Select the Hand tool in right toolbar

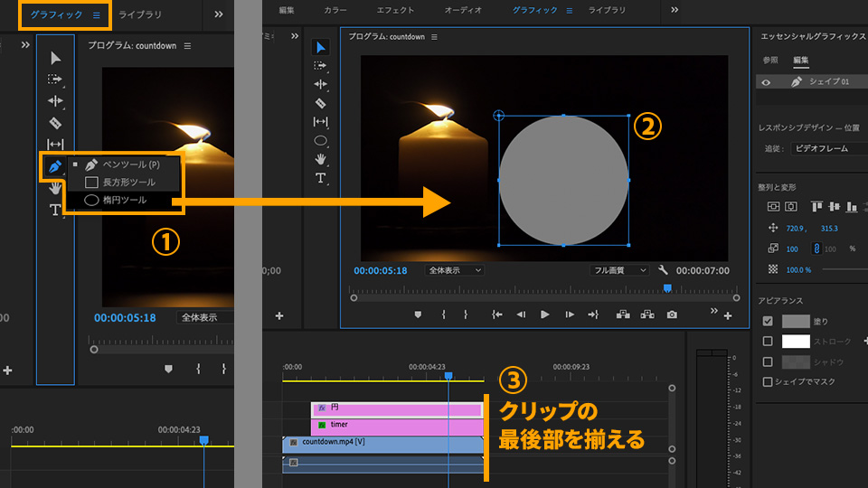pyautogui.click(x=320, y=159)
